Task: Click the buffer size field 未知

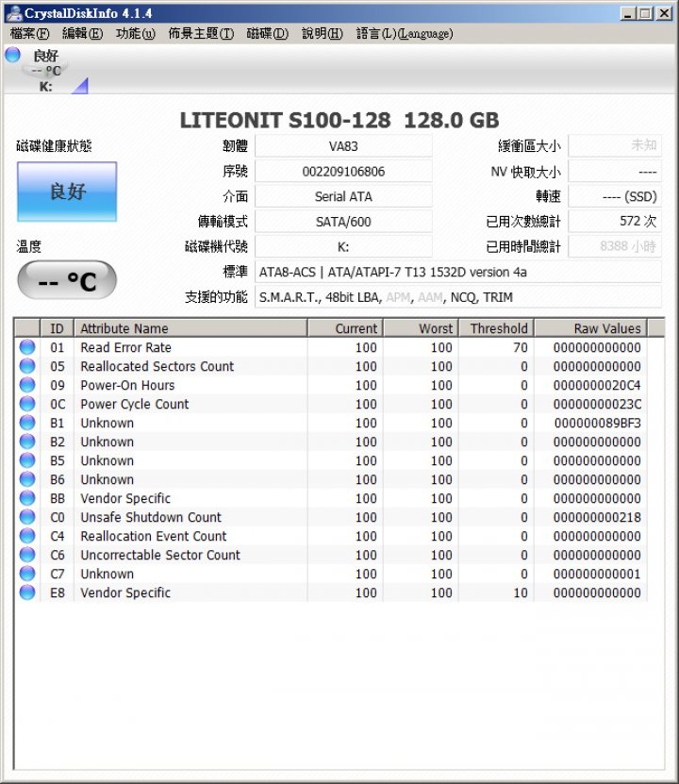Action: (615, 145)
